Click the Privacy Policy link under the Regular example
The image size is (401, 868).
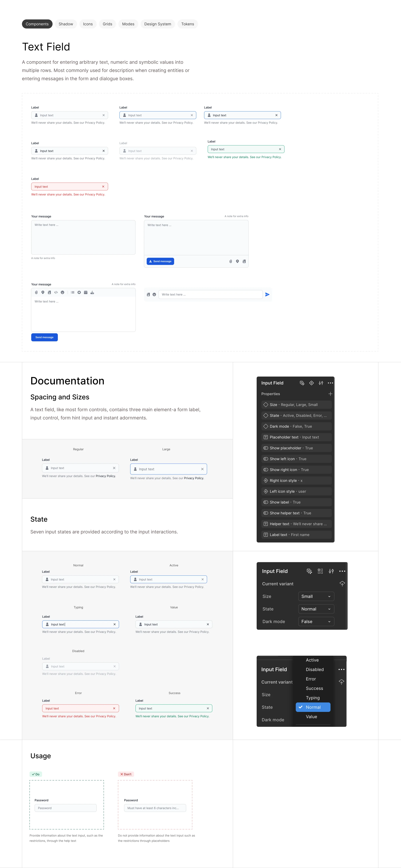click(x=106, y=476)
